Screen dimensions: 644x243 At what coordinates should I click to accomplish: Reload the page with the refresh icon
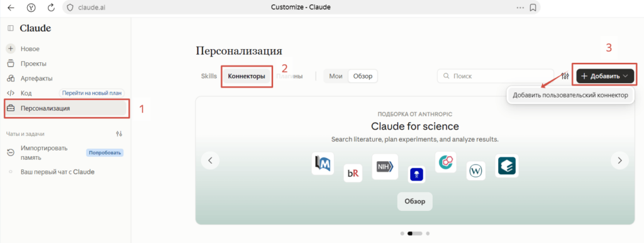(x=52, y=7)
